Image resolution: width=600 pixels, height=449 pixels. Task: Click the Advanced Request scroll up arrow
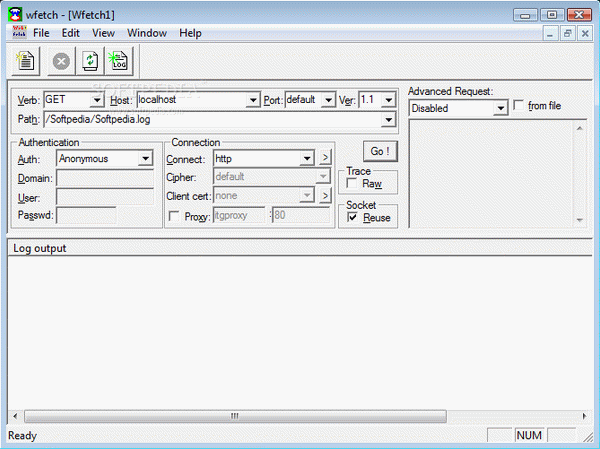tap(580, 128)
